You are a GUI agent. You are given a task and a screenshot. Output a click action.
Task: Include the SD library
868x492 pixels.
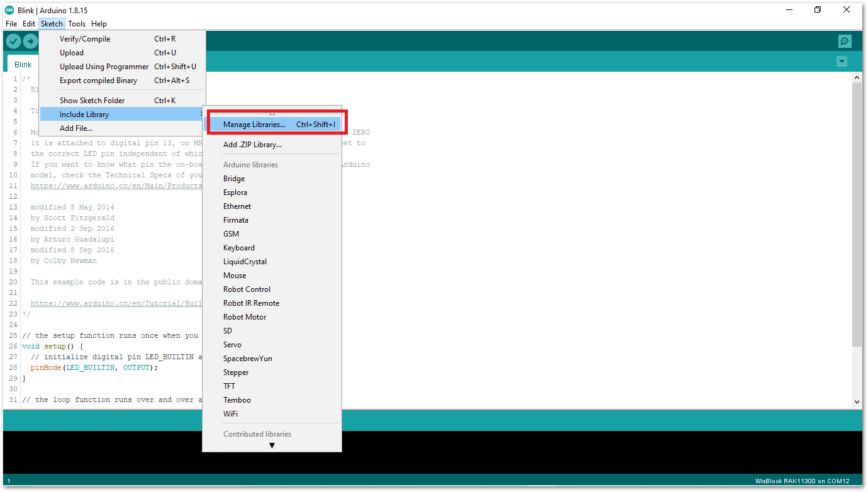[272, 331]
